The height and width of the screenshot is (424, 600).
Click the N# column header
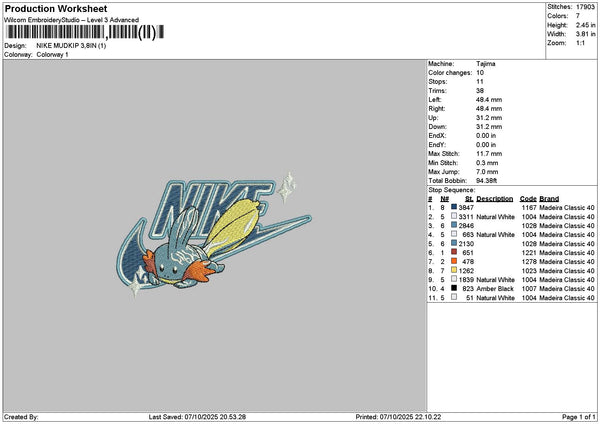click(444, 199)
